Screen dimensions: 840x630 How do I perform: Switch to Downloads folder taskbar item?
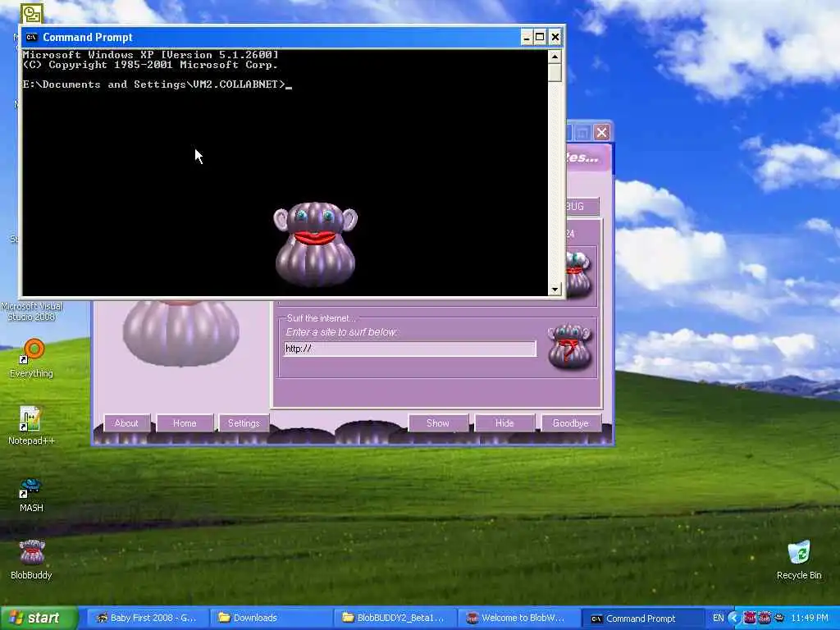271,618
